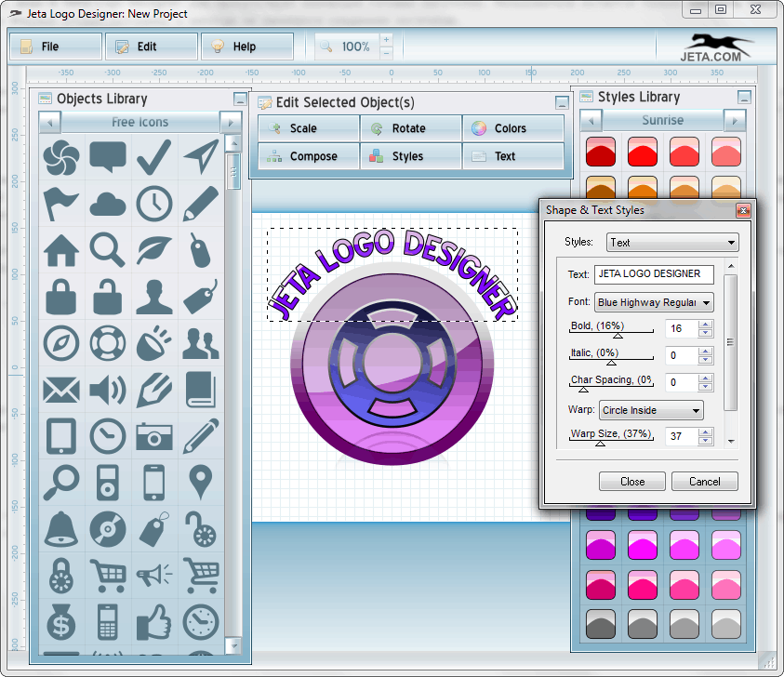
Task: Select the book icon
Action: pyautogui.click(x=201, y=390)
